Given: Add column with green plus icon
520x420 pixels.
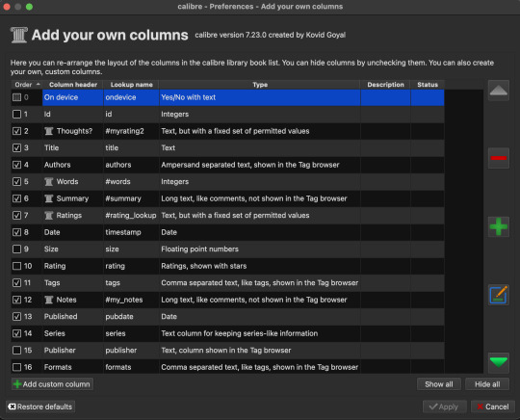Looking at the screenshot, I should pos(499,226).
